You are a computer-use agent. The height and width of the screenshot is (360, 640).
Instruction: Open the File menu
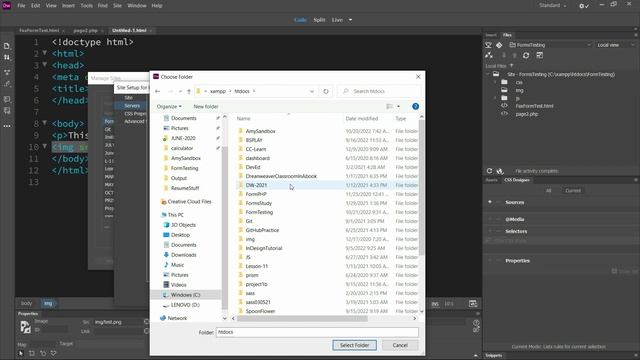(x=21, y=6)
